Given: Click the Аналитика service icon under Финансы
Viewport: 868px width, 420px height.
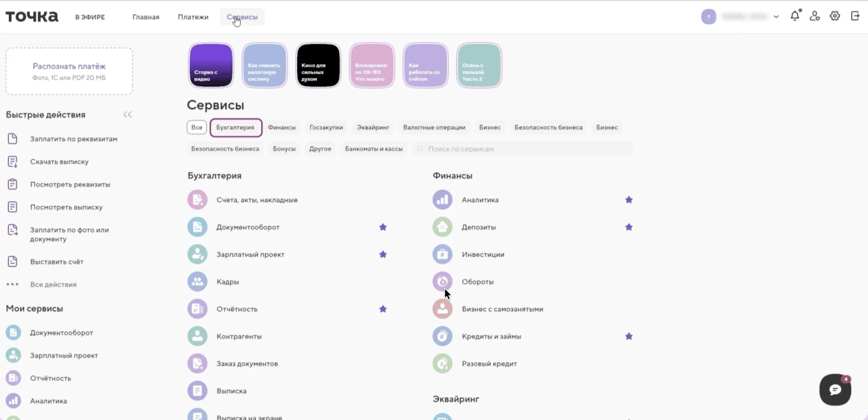Looking at the screenshot, I should [x=442, y=200].
